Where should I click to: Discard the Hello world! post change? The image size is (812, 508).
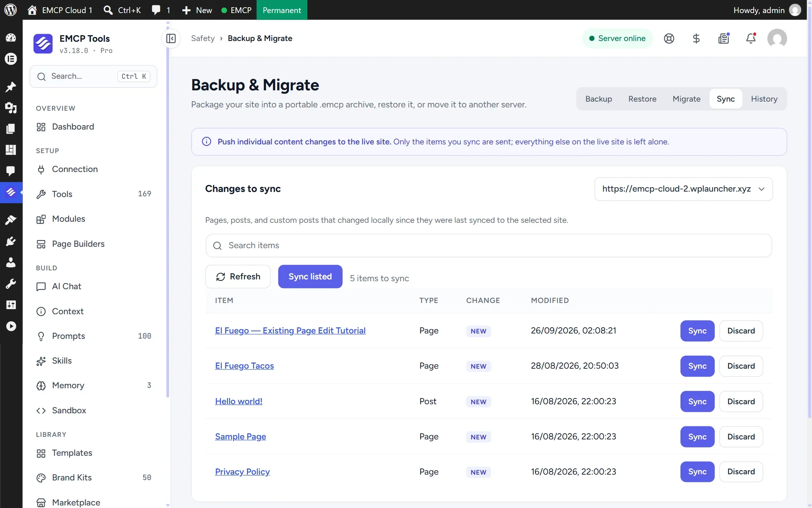pos(741,401)
